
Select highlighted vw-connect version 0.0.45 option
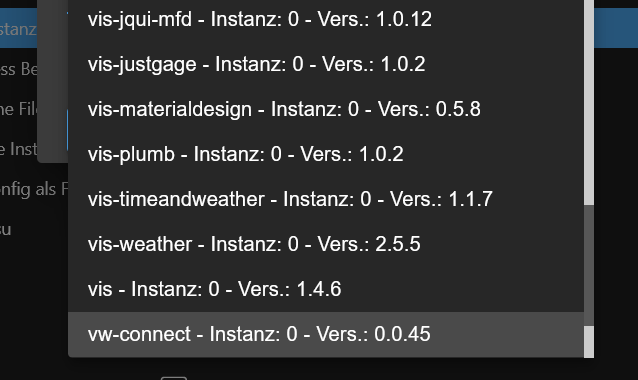click(326, 334)
